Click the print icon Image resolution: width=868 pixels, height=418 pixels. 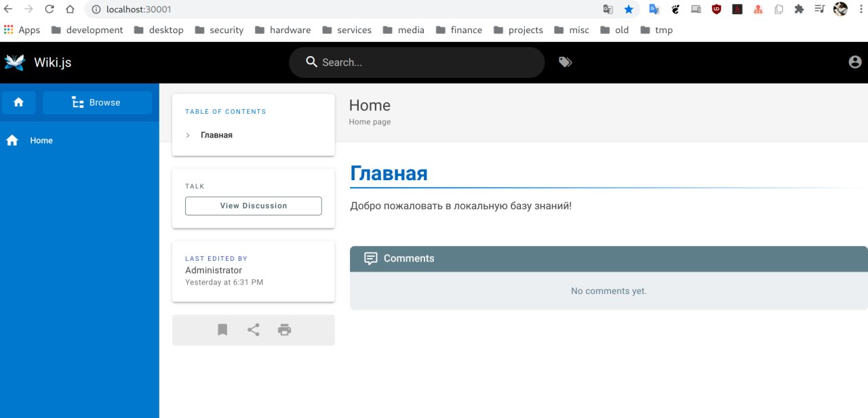tap(285, 330)
